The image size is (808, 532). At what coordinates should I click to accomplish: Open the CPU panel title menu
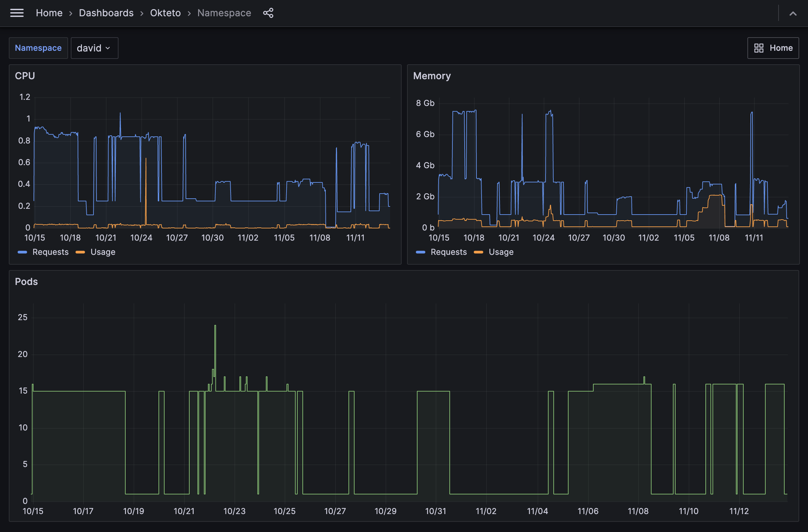[x=25, y=75]
